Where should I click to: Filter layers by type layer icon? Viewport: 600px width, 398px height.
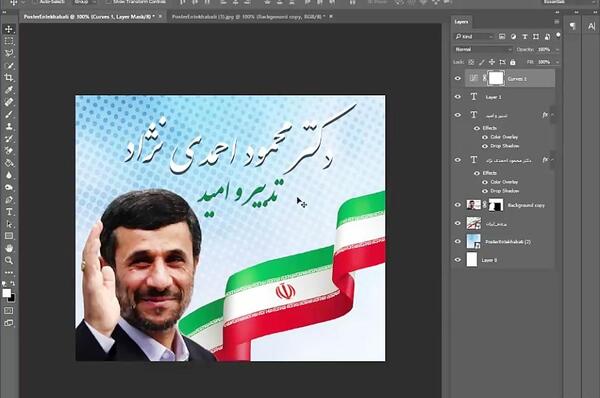pos(525,37)
